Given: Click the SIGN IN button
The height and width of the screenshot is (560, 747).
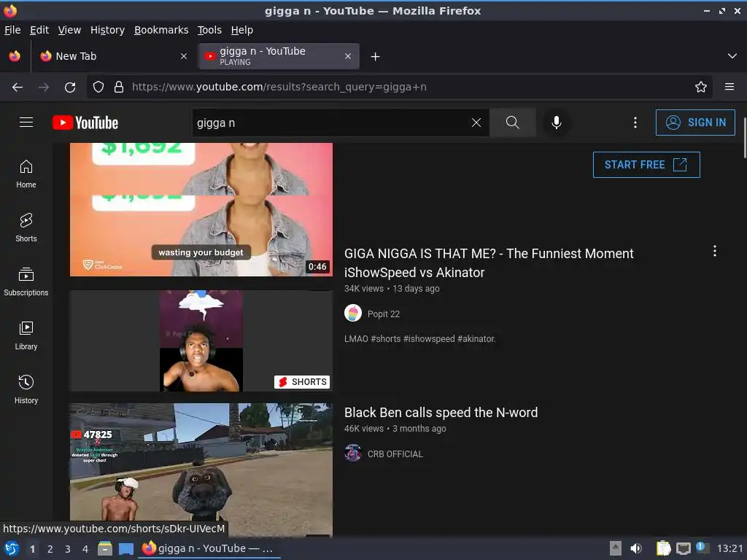Looking at the screenshot, I should pyautogui.click(x=695, y=122).
